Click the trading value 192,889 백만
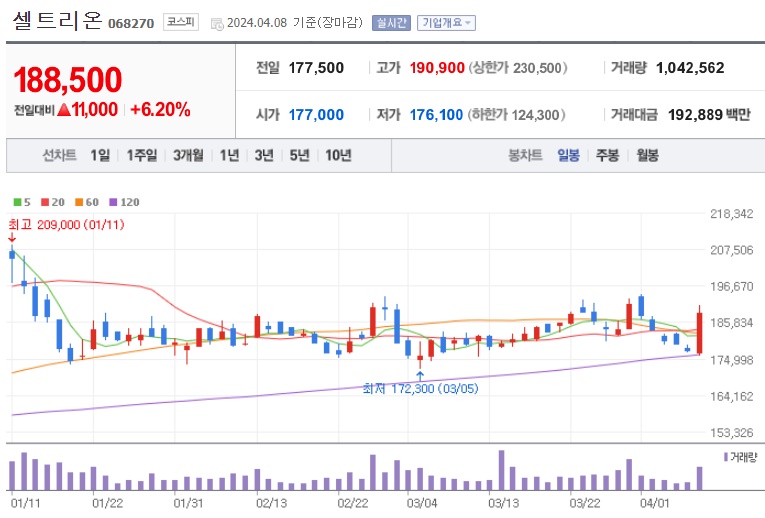This screenshot has height=518, width=765. click(709, 115)
